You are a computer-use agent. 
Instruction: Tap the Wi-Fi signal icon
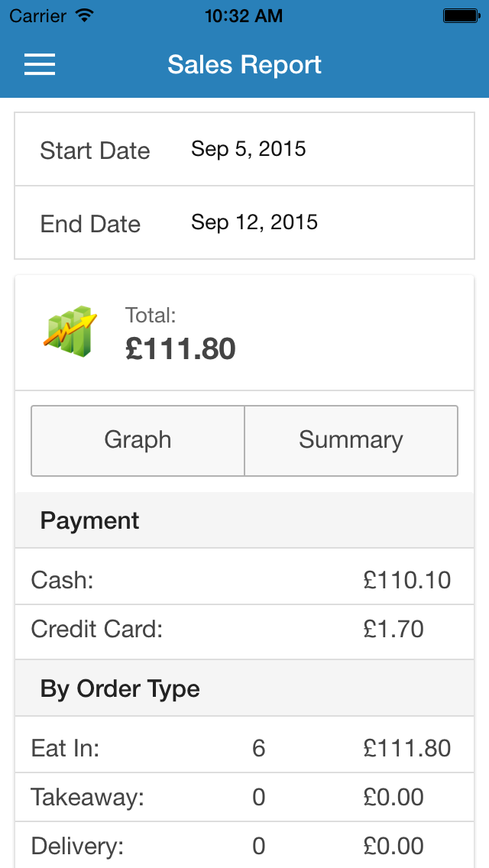point(85,15)
